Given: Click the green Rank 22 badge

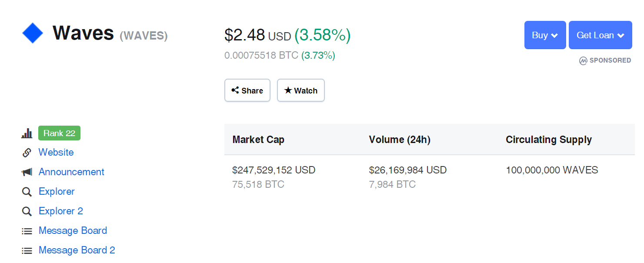Looking at the screenshot, I should [x=59, y=133].
